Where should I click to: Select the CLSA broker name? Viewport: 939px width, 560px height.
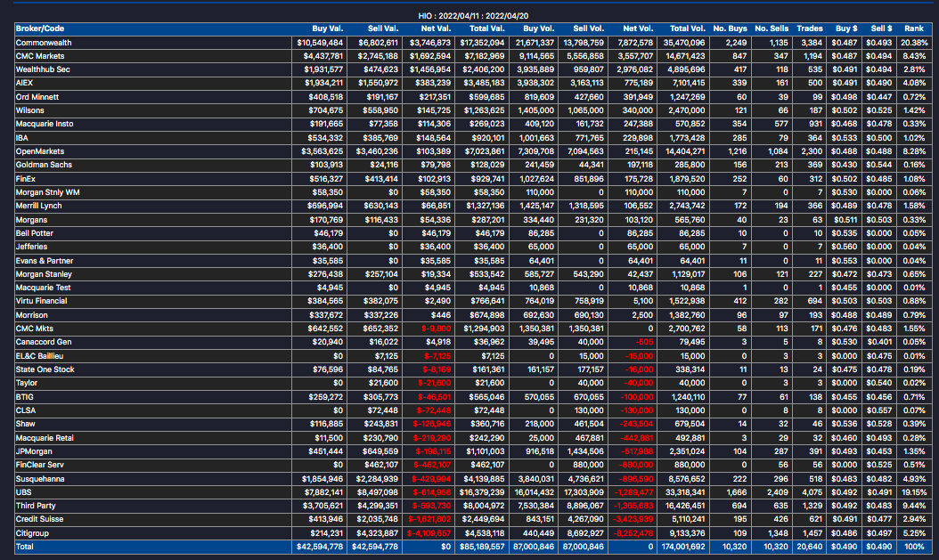(26, 410)
